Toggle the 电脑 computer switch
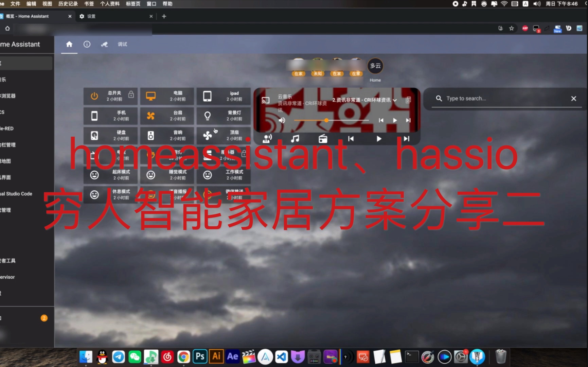This screenshot has width=588, height=367. 167,96
